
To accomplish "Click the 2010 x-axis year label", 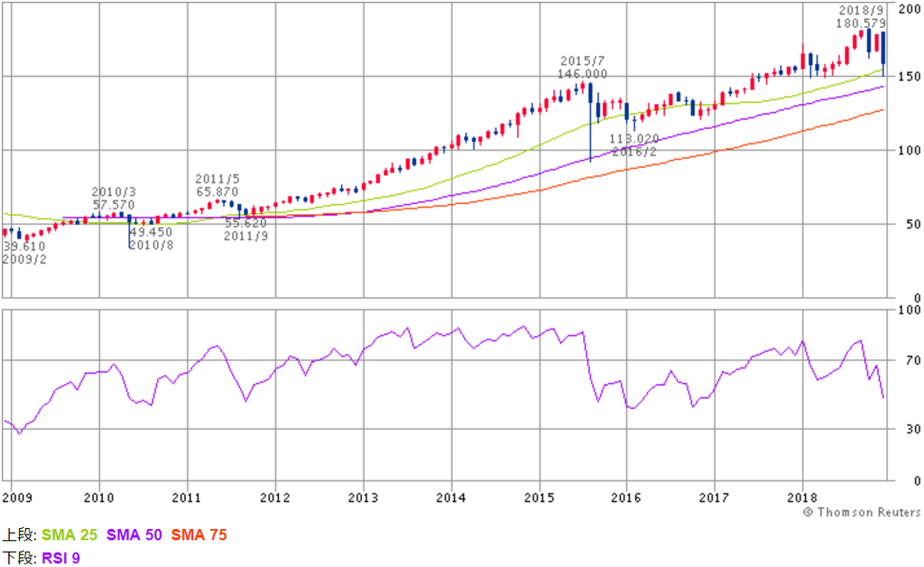I will [x=98, y=498].
